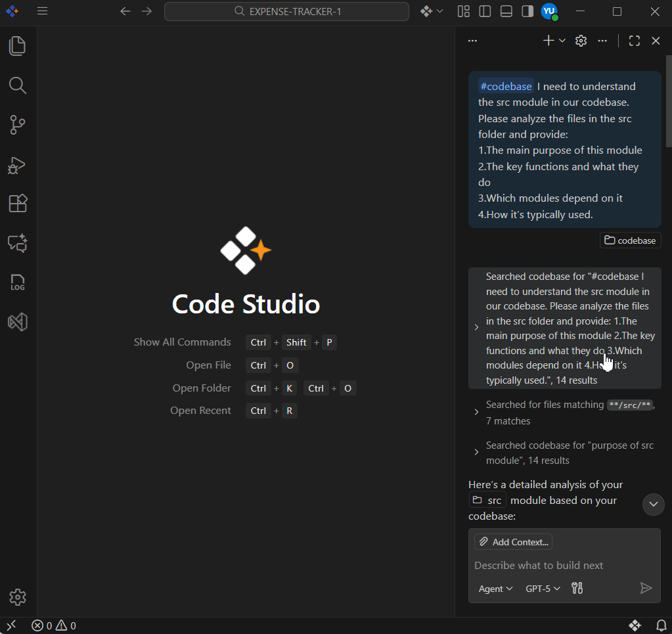The width and height of the screenshot is (672, 634).
Task: Open the Customize Layout button
Action: (x=464, y=11)
